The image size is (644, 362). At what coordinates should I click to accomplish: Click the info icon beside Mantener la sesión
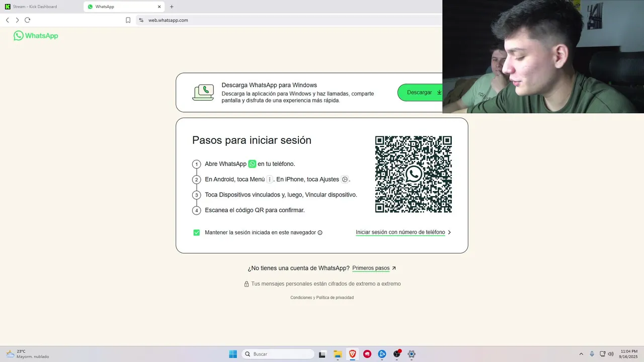tap(320, 233)
